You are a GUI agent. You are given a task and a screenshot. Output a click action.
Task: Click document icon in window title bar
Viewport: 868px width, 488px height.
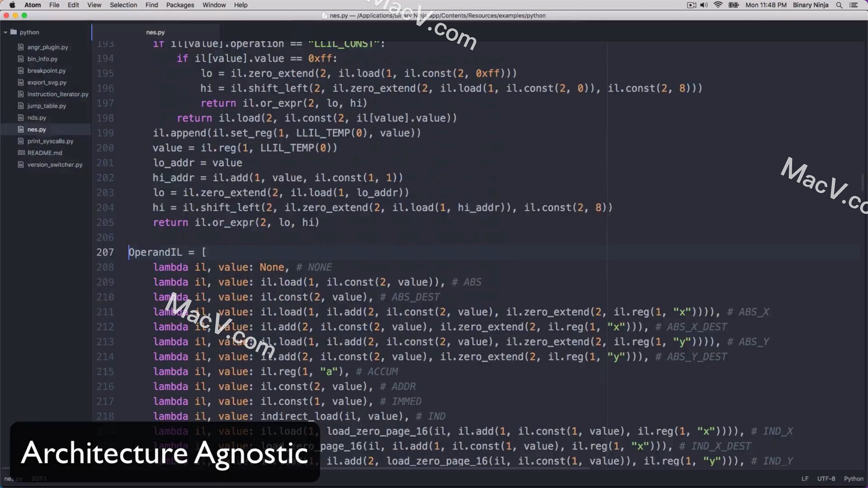(325, 15)
